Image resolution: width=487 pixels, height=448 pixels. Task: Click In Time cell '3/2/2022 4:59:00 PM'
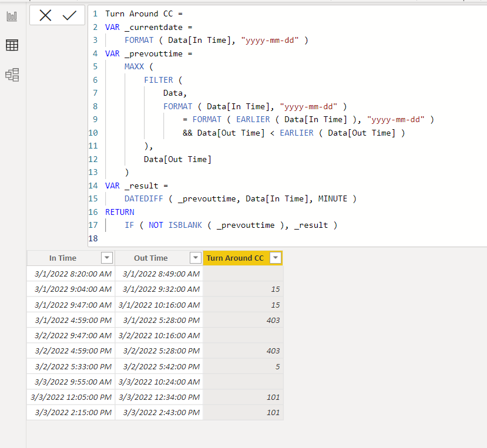click(x=71, y=351)
